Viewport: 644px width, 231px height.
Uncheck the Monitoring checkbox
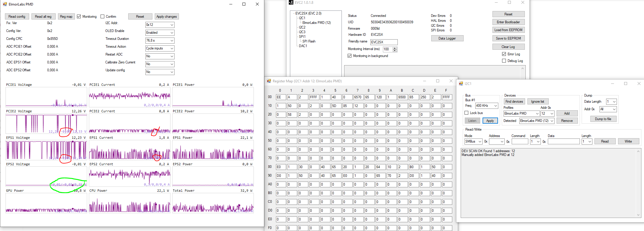click(79, 17)
